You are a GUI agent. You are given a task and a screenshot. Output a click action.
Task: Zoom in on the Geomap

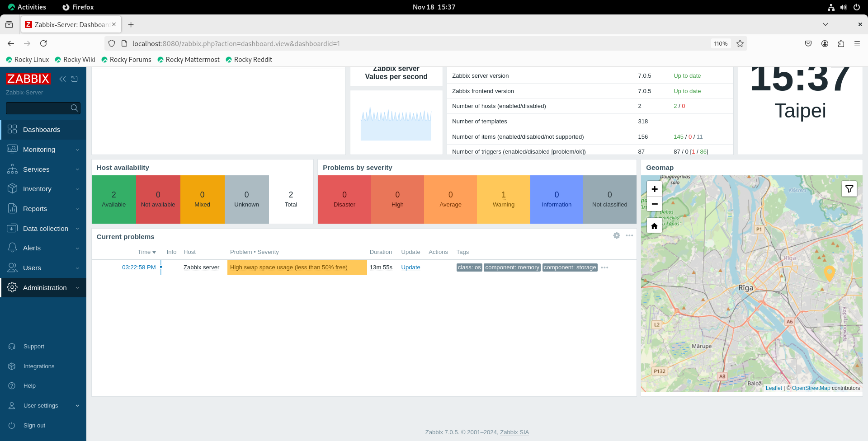click(x=654, y=189)
